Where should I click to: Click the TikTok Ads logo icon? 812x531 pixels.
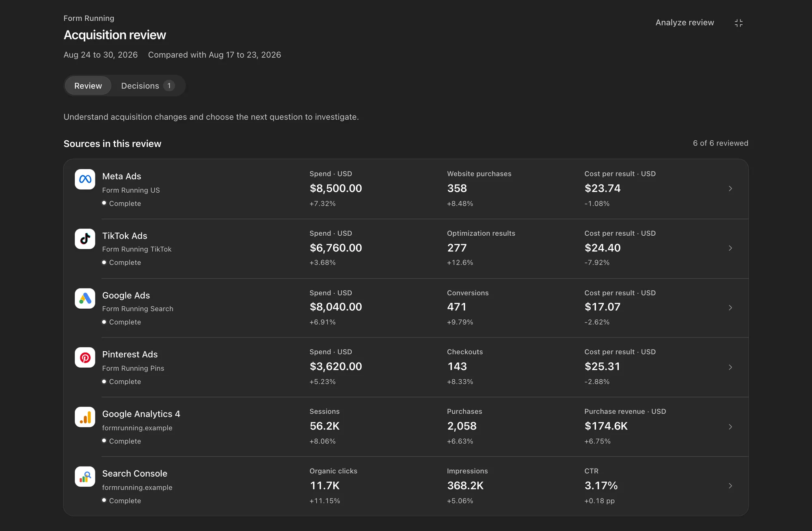[85, 239]
